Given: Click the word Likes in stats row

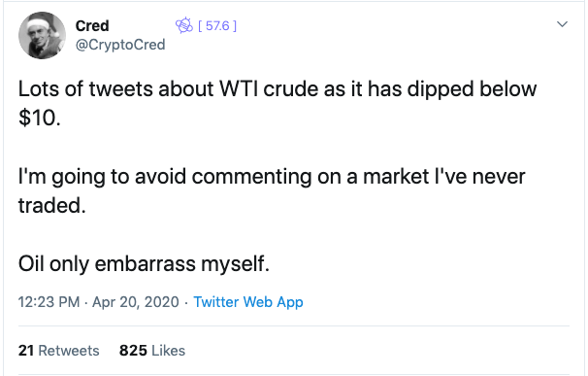Looking at the screenshot, I should [169, 351].
